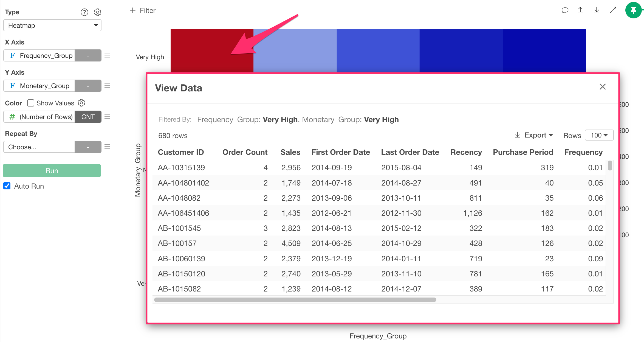
Task: Open the X Axis row menu icon
Action: (x=108, y=55)
